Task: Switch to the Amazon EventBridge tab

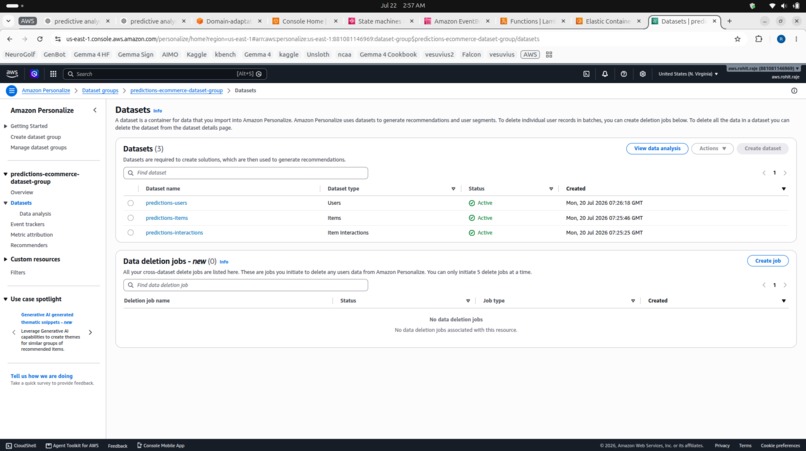Action: tap(455, 21)
